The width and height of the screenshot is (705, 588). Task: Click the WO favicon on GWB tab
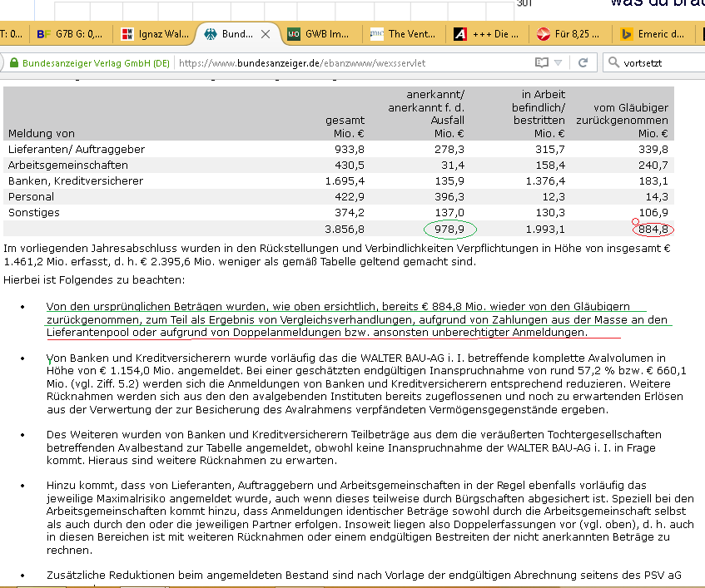tap(294, 34)
